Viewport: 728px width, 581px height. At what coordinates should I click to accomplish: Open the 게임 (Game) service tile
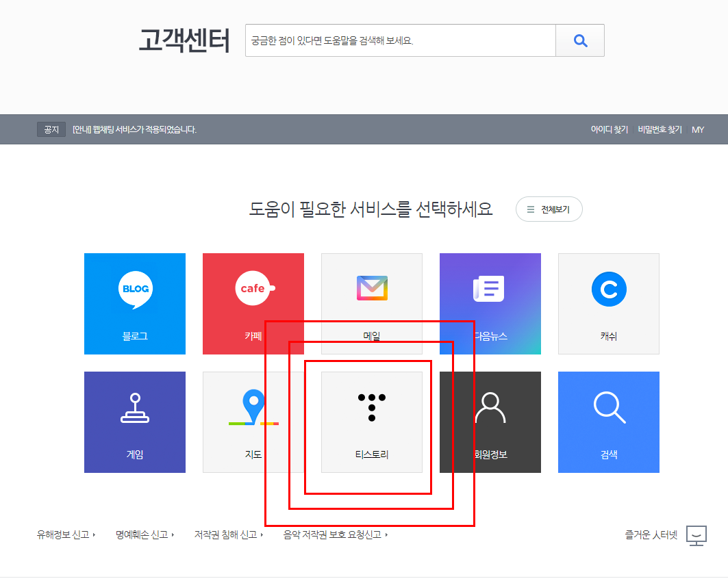pos(135,422)
